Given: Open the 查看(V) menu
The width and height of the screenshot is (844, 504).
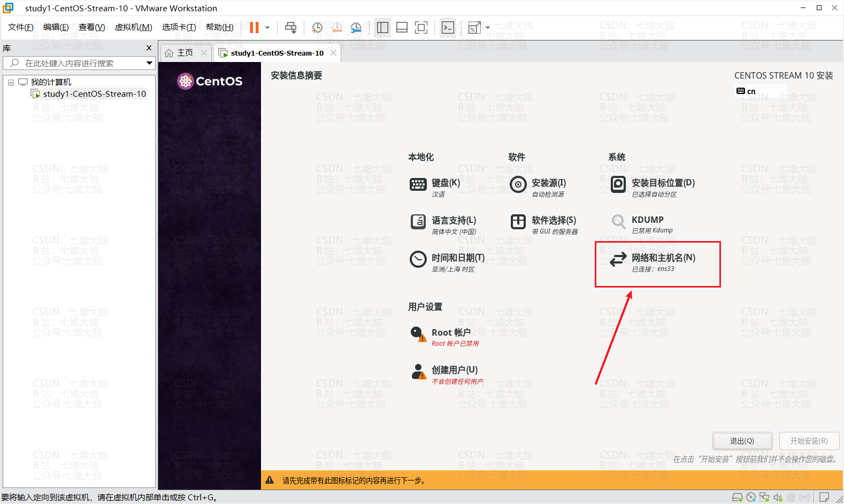Looking at the screenshot, I should coord(92,27).
